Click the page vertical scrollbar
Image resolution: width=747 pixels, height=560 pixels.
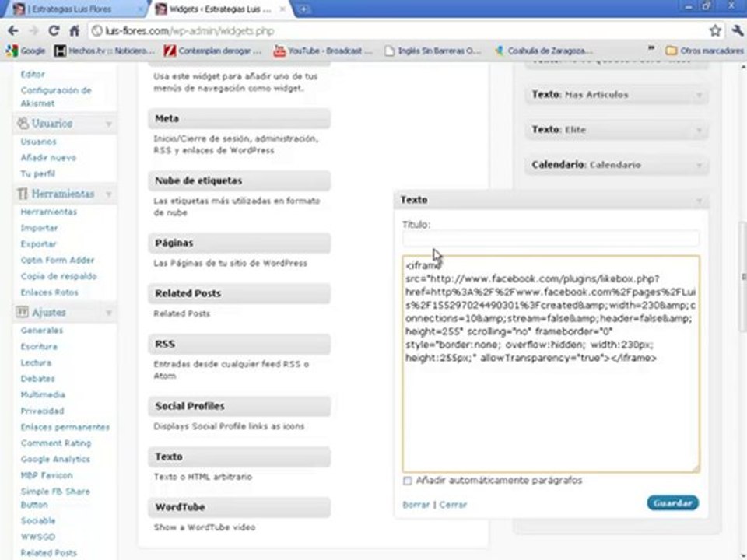(x=742, y=276)
